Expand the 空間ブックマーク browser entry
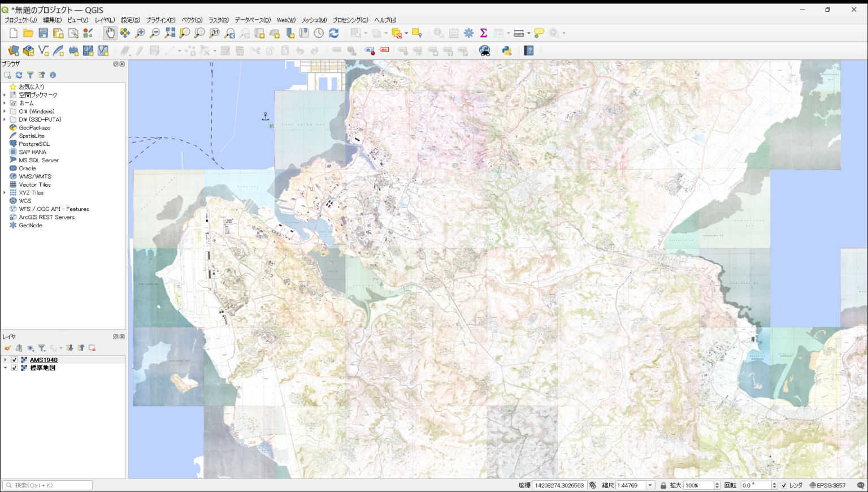Viewport: 868px width, 492px height. (5, 94)
